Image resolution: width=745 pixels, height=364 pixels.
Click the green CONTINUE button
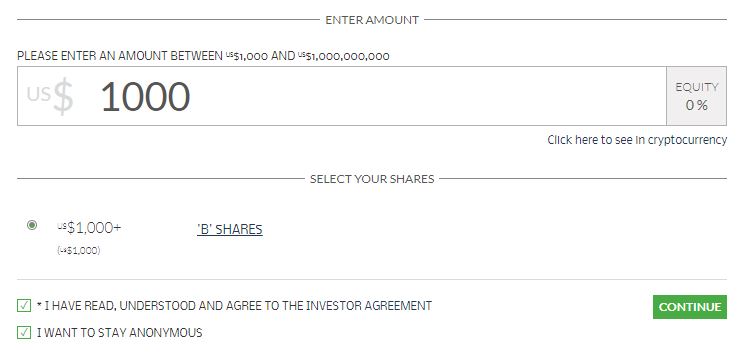689,307
